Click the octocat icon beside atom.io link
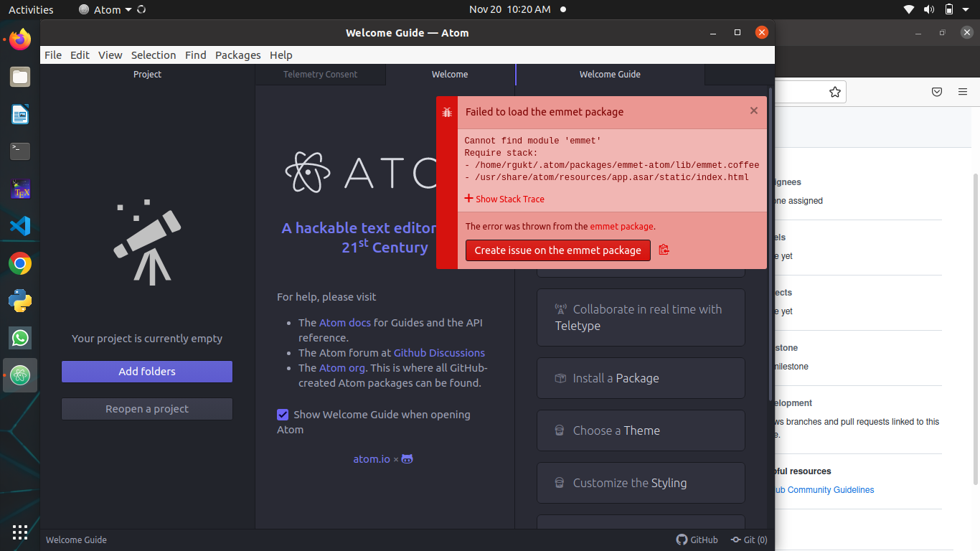Viewport: 980px width, 551px height. pos(407,458)
